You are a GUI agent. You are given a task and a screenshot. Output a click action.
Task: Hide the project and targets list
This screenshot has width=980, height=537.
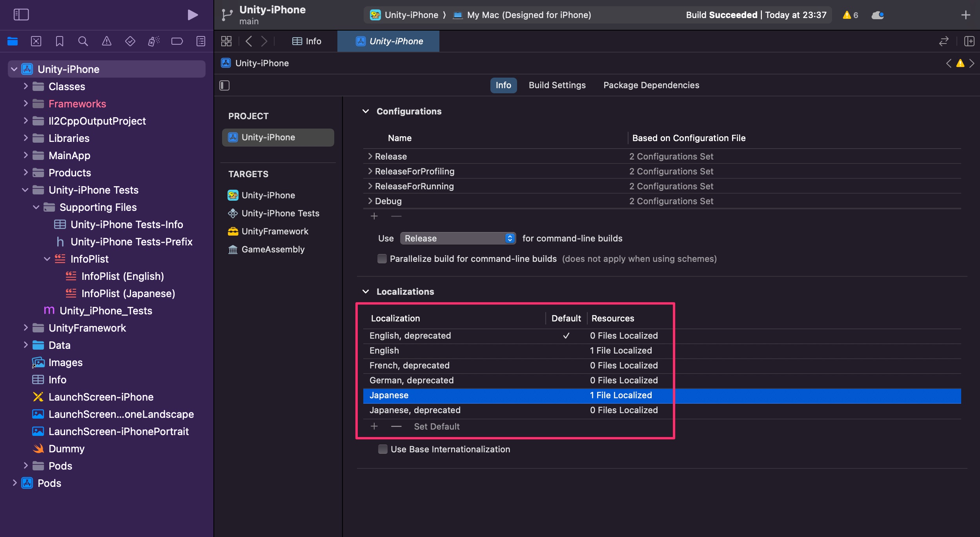click(224, 85)
